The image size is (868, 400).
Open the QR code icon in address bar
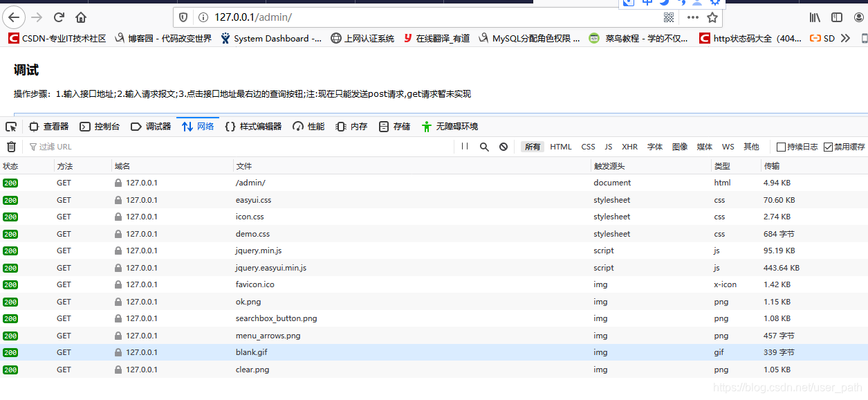click(x=669, y=17)
